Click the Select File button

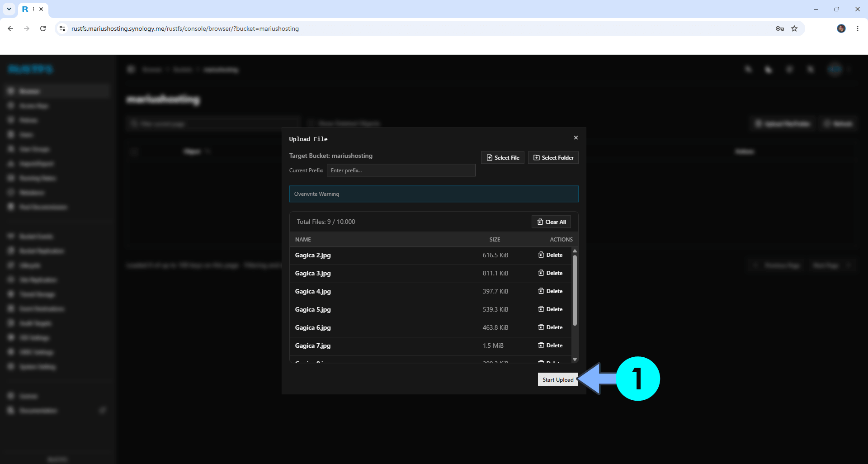click(x=503, y=157)
